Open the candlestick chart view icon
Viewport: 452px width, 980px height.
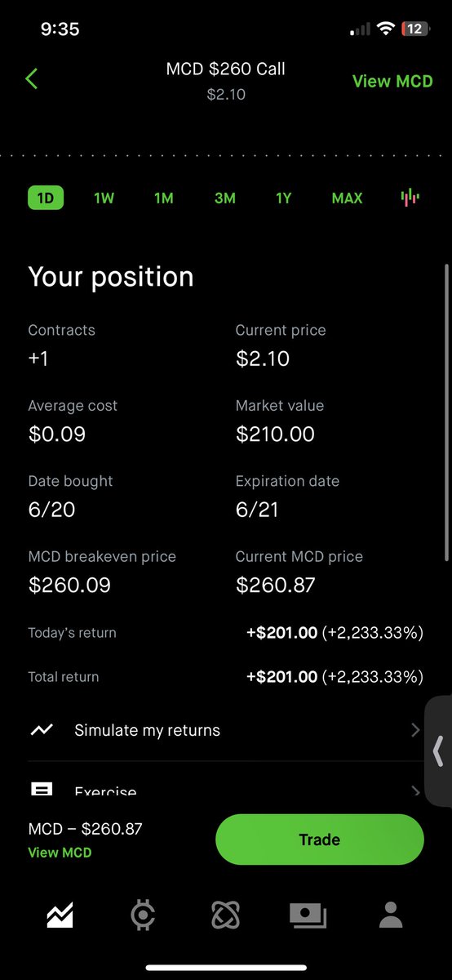tap(410, 198)
